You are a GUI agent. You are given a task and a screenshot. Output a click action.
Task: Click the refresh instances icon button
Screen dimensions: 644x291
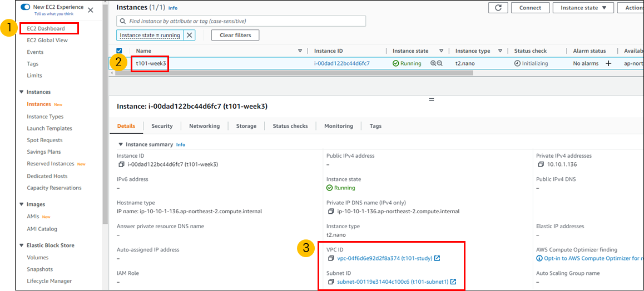[x=499, y=8]
